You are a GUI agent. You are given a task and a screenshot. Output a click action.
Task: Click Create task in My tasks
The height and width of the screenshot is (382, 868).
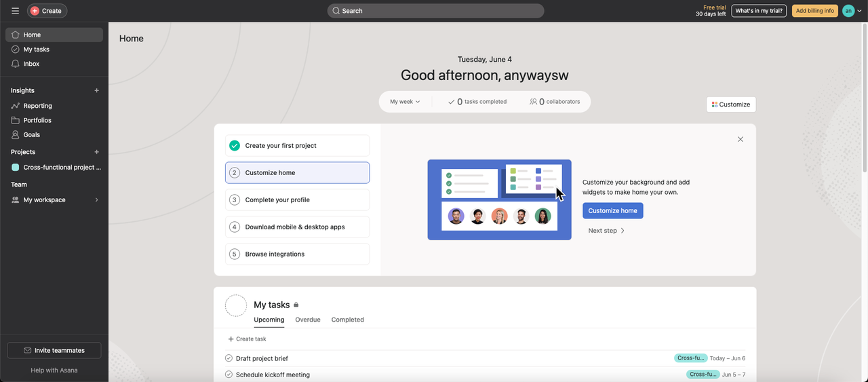247,339
